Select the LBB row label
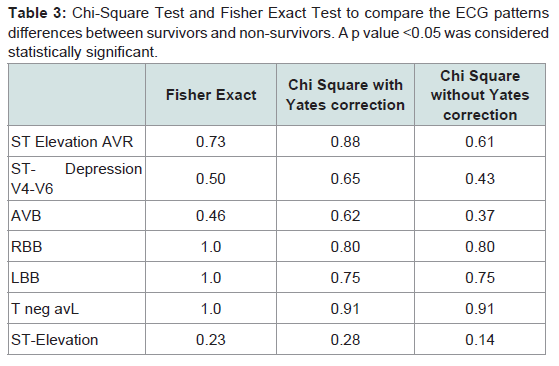 click(25, 278)
